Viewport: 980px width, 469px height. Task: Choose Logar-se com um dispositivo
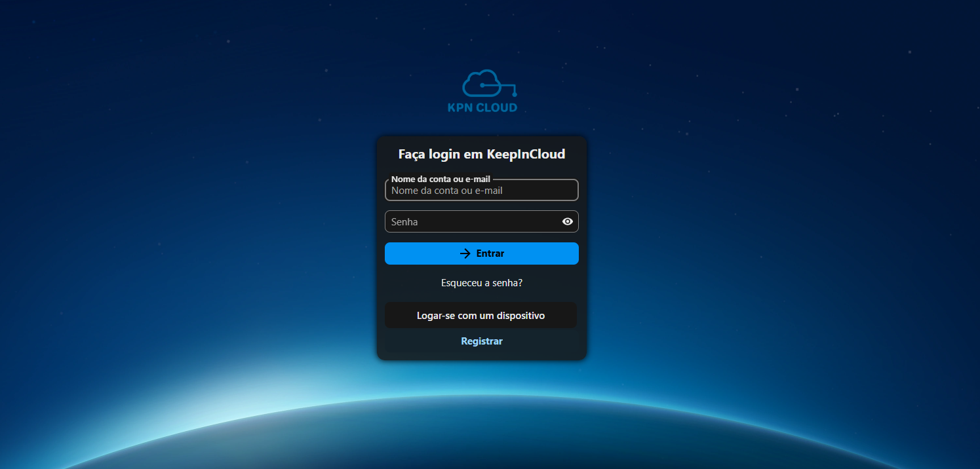click(480, 315)
